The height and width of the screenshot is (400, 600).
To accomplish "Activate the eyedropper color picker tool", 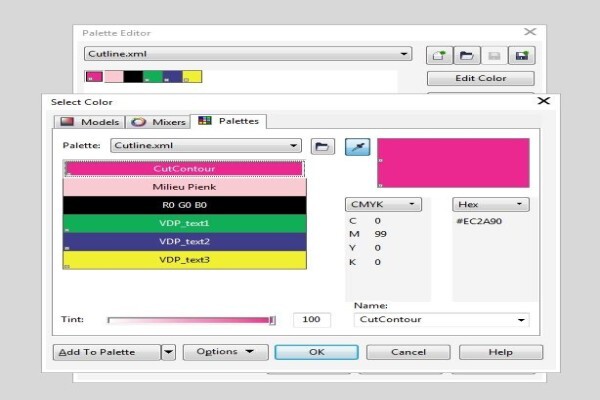I will click(357, 147).
